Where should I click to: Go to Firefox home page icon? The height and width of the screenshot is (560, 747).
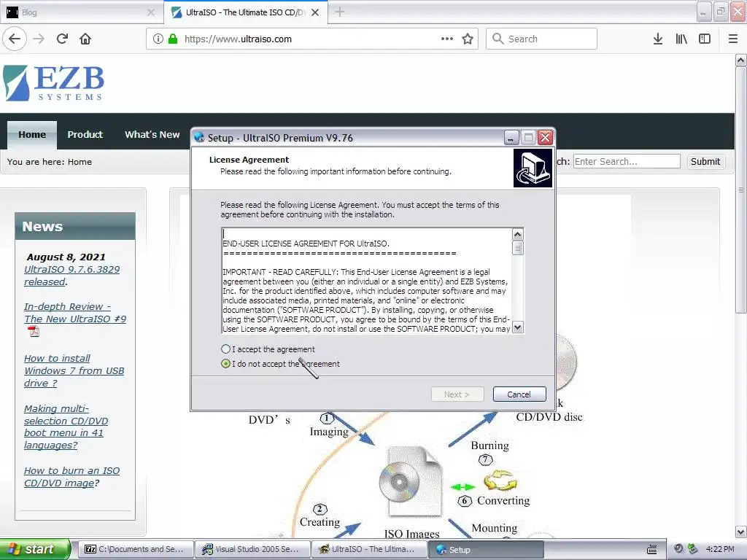(85, 39)
